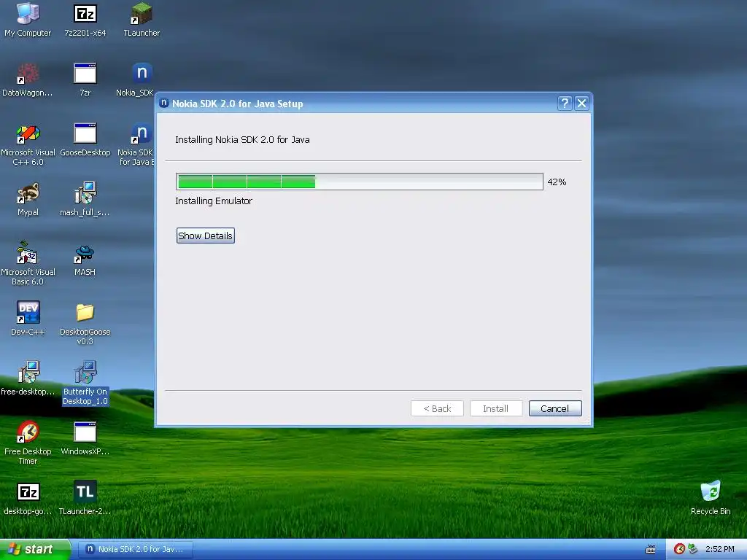The image size is (747, 560).
Task: Click the Nokia icon in setup title bar
Action: coord(164,103)
